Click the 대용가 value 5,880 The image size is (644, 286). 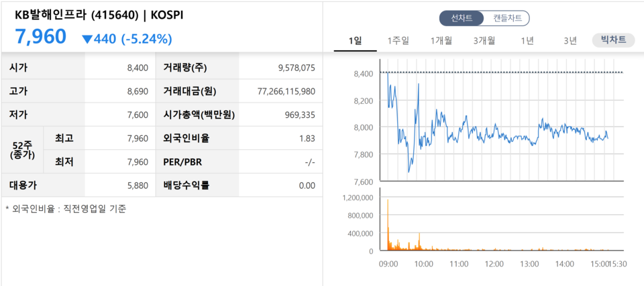tap(138, 186)
